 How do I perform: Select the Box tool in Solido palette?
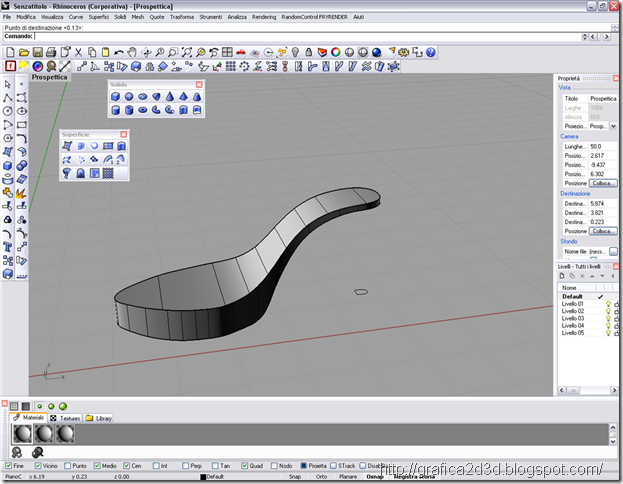(116, 97)
